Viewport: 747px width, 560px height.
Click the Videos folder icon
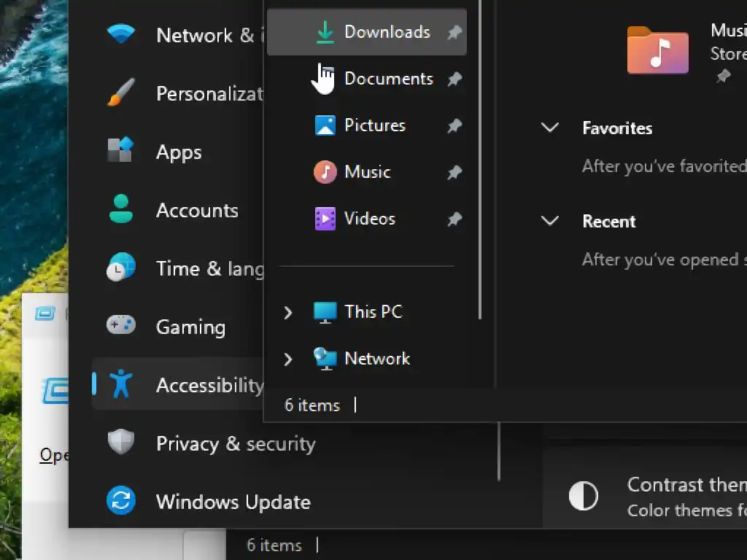pos(325,219)
